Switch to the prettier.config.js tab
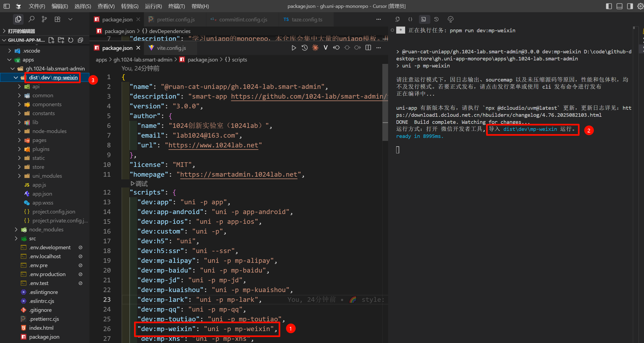This screenshot has width=644, height=343. [x=175, y=20]
